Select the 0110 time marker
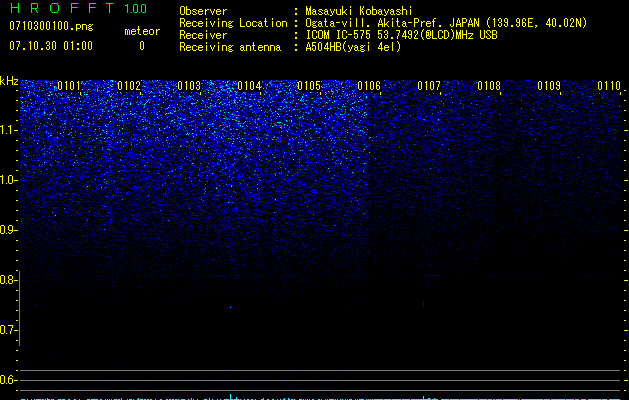Image resolution: width=629 pixels, height=400 pixels. [x=609, y=86]
